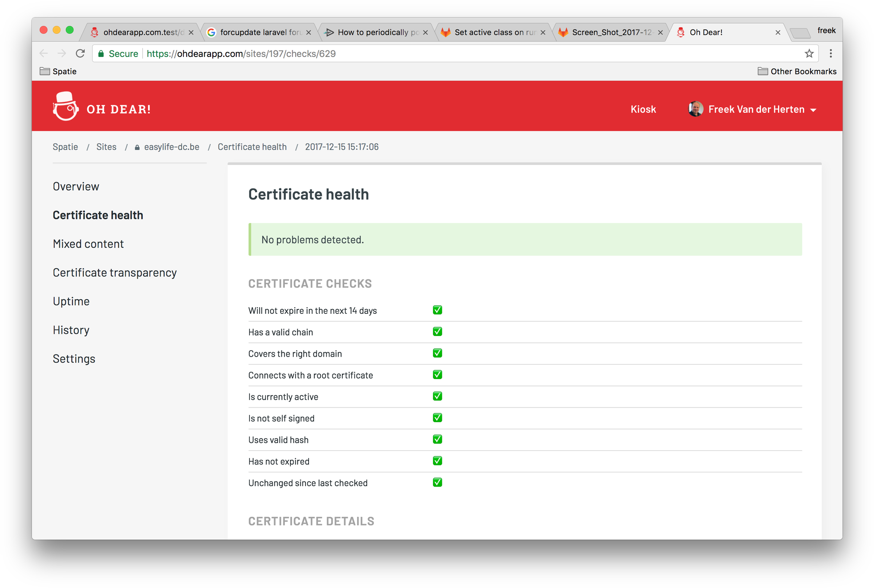Click the CERTIFICATE DETAILS heading

pyautogui.click(x=311, y=521)
